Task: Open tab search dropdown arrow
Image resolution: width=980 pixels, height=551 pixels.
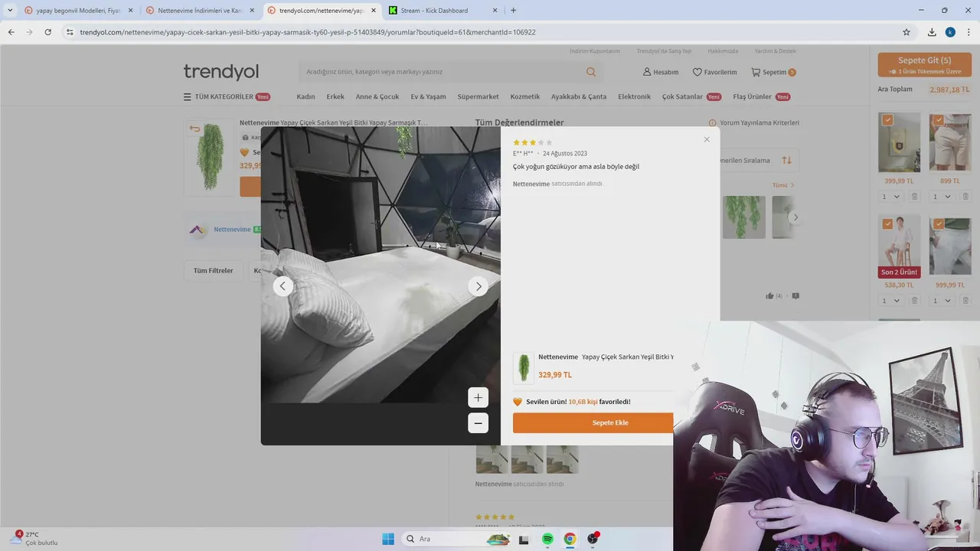Action: coord(9,11)
